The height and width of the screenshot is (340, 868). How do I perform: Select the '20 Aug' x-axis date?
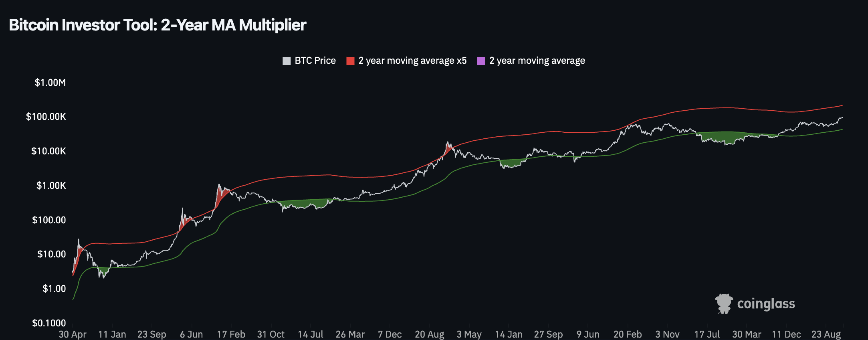pos(429,334)
